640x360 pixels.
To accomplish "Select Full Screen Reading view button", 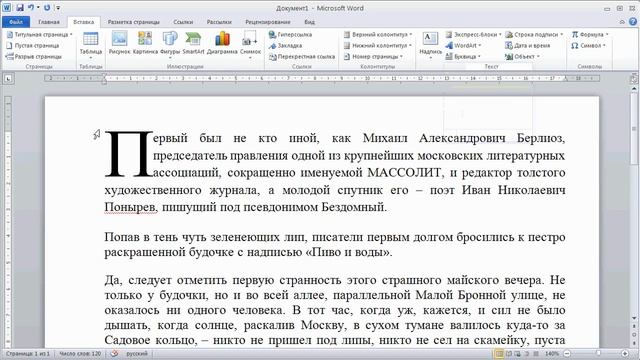I will (x=509, y=354).
